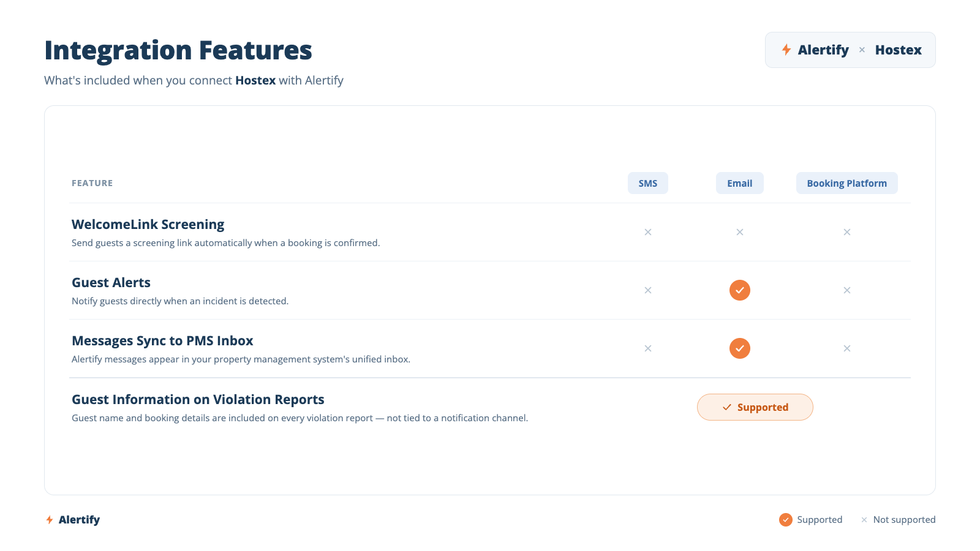Click the Supported pill for violation reports
980x551 pixels.
(x=755, y=407)
